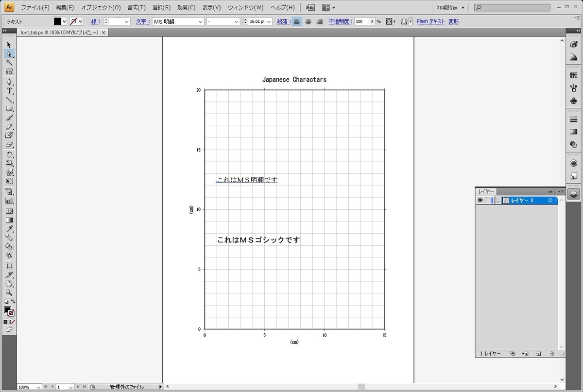Open the Appearance circle panel icon
Viewport: 583px width, 392px height.
(573, 163)
